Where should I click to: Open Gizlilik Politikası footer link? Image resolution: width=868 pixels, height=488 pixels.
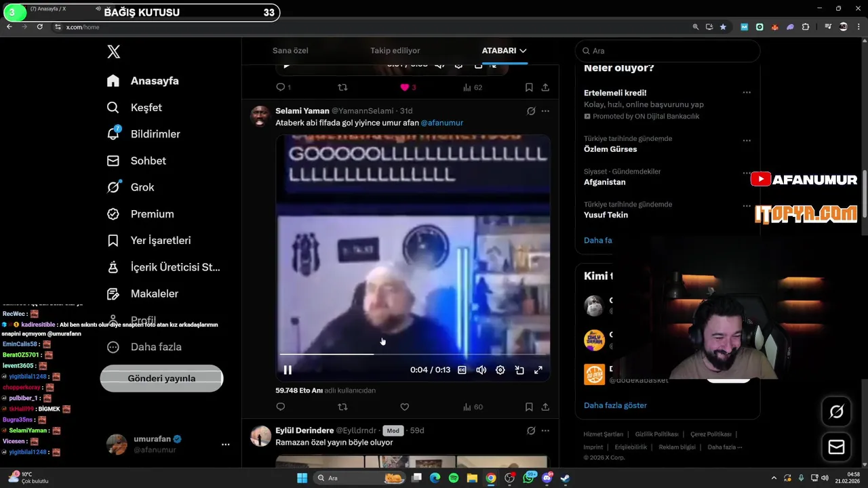pos(656,434)
